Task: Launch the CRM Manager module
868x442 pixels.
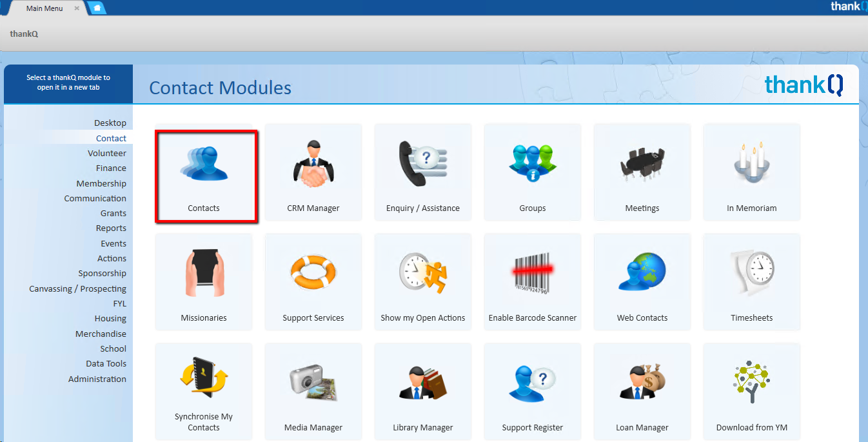Action: [x=313, y=172]
